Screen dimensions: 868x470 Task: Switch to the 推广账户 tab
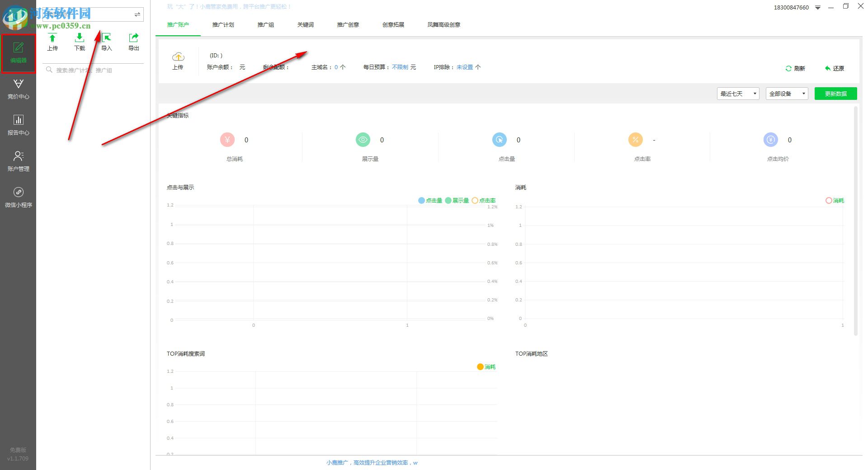(x=178, y=24)
